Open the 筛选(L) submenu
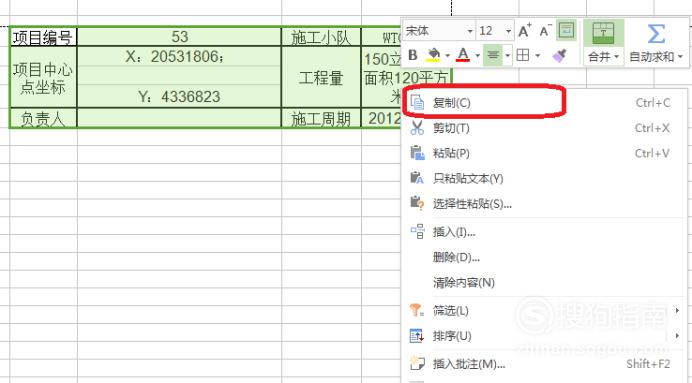 pos(544,310)
